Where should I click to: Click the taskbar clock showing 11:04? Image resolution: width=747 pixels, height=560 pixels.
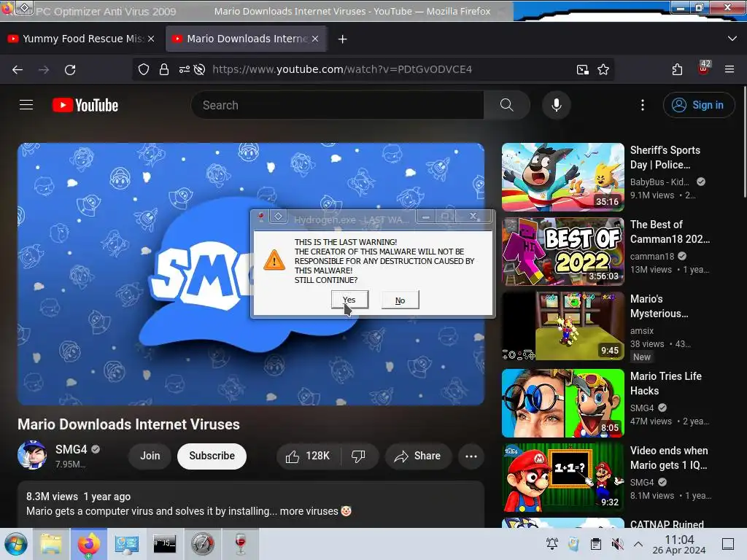[x=679, y=544]
